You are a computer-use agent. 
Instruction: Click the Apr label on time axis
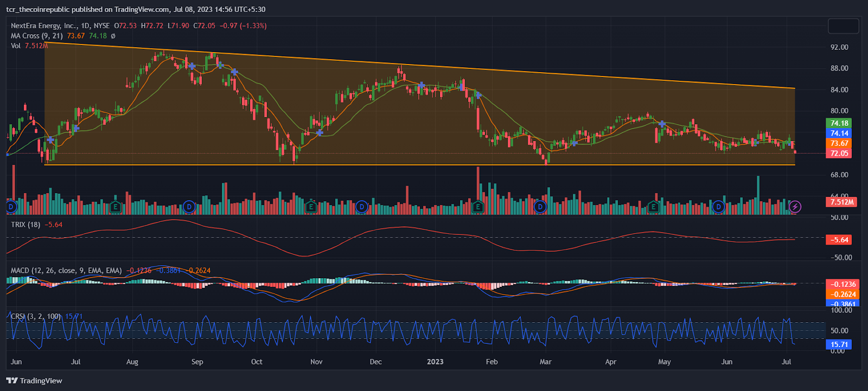611,362
